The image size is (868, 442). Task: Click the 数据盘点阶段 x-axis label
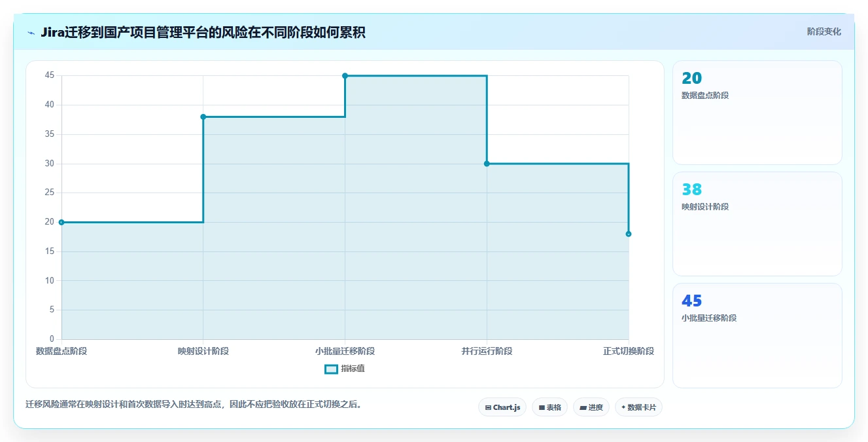pyautogui.click(x=61, y=351)
